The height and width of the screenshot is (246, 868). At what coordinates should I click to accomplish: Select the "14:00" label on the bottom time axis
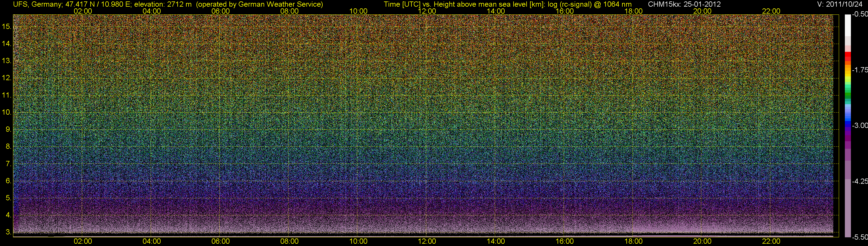tap(496, 241)
